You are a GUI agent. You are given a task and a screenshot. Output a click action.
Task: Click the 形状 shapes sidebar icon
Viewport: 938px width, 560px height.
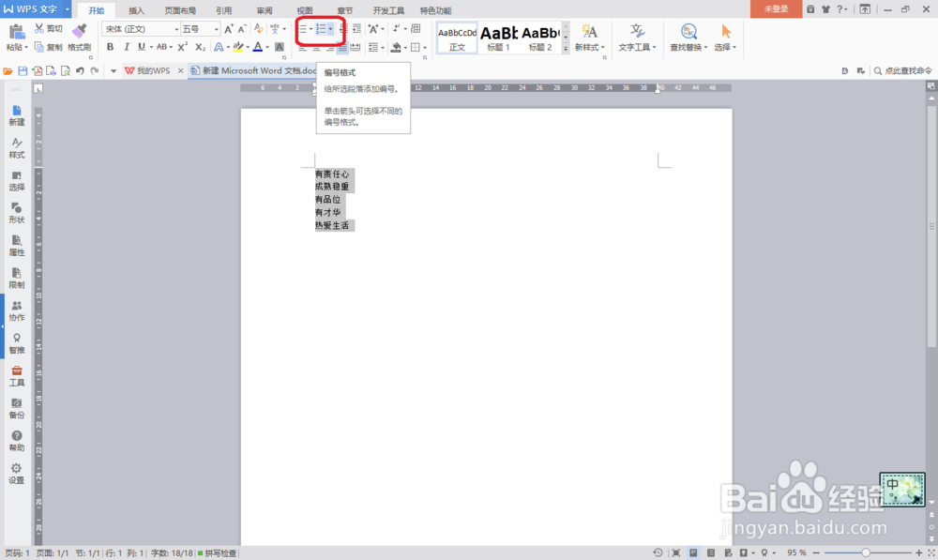pyautogui.click(x=17, y=213)
